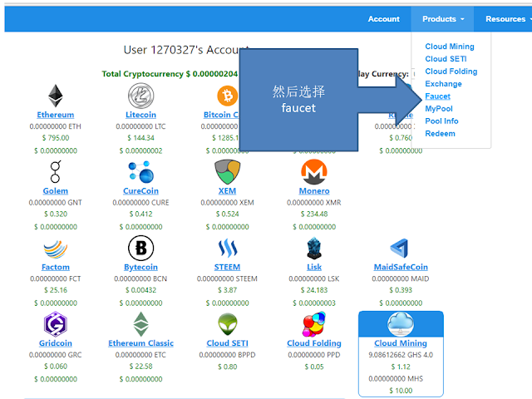
Task: Click the Cloud Mining $ 10.00 value
Action: pyautogui.click(x=401, y=391)
